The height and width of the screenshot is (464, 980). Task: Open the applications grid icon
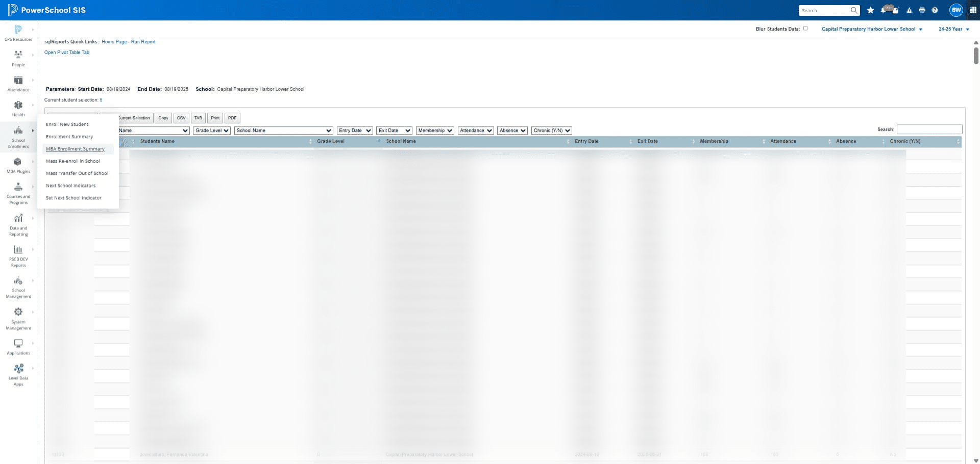click(973, 10)
